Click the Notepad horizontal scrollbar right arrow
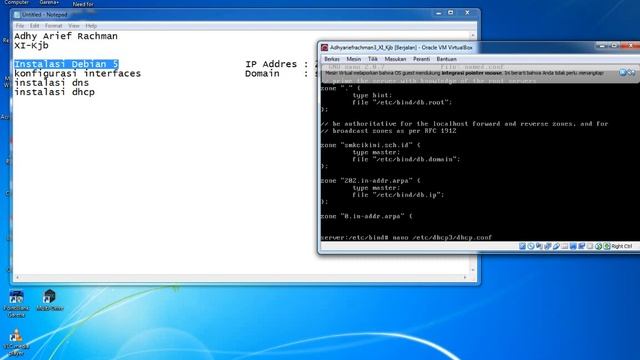640x360 pixels. pyautogui.click(x=465, y=278)
